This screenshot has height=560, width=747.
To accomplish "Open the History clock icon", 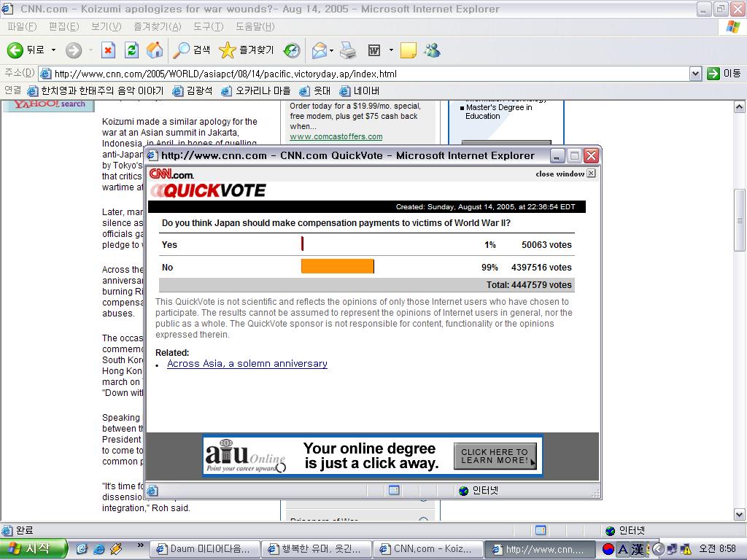I will pyautogui.click(x=292, y=50).
